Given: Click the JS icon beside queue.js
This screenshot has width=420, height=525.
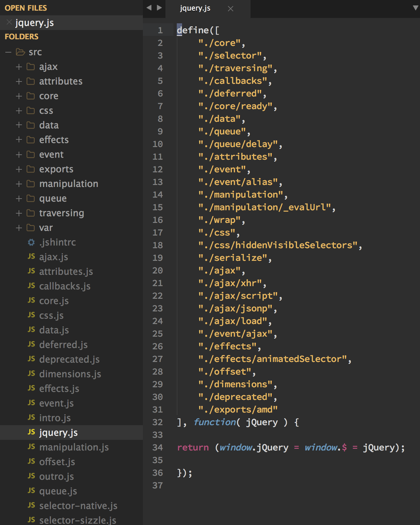Looking at the screenshot, I should coord(31,491).
